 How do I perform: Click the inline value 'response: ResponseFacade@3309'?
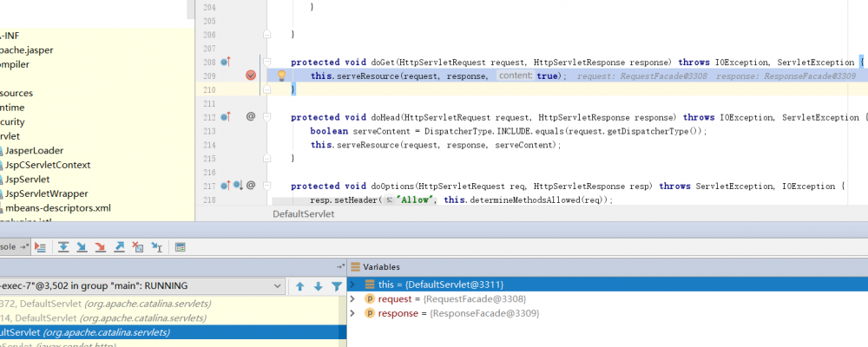tap(786, 75)
